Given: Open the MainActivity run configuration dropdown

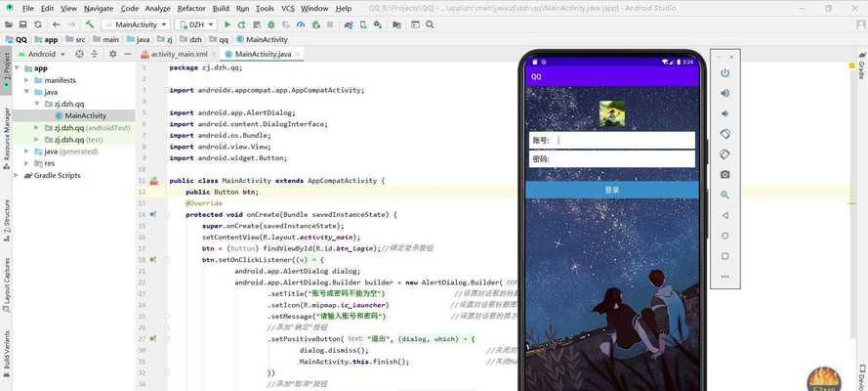Looking at the screenshot, I should click(x=136, y=24).
